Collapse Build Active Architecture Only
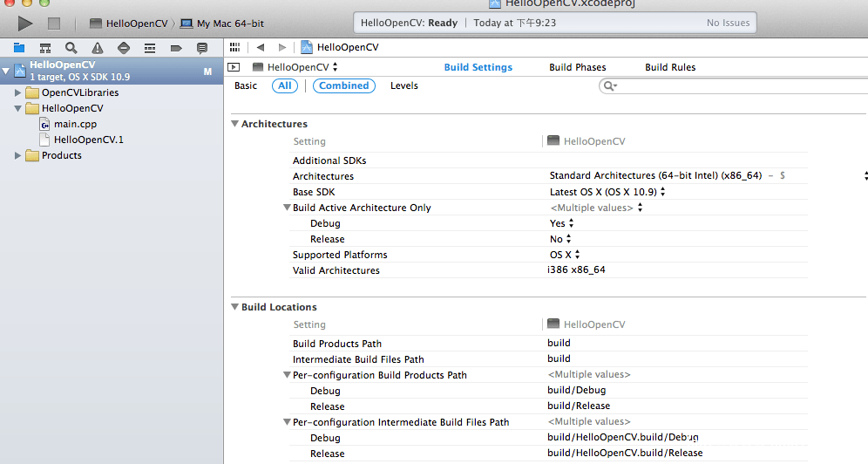The height and width of the screenshot is (464, 868). click(287, 208)
